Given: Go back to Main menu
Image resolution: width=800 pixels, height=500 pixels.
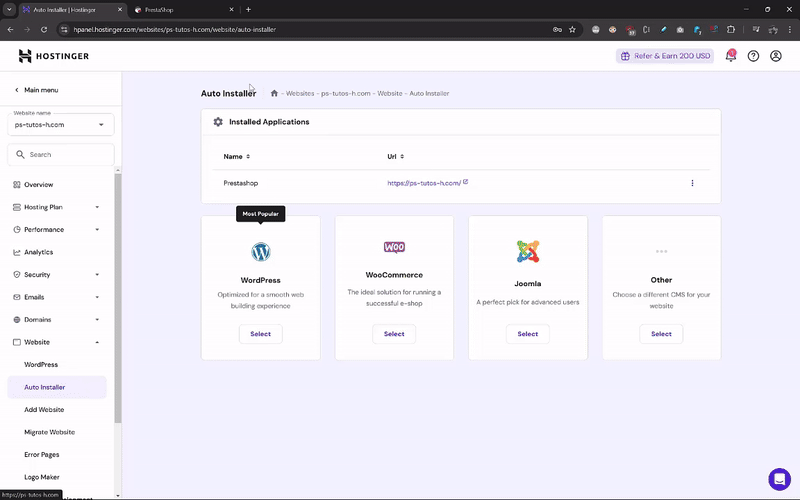Looking at the screenshot, I should point(36,90).
